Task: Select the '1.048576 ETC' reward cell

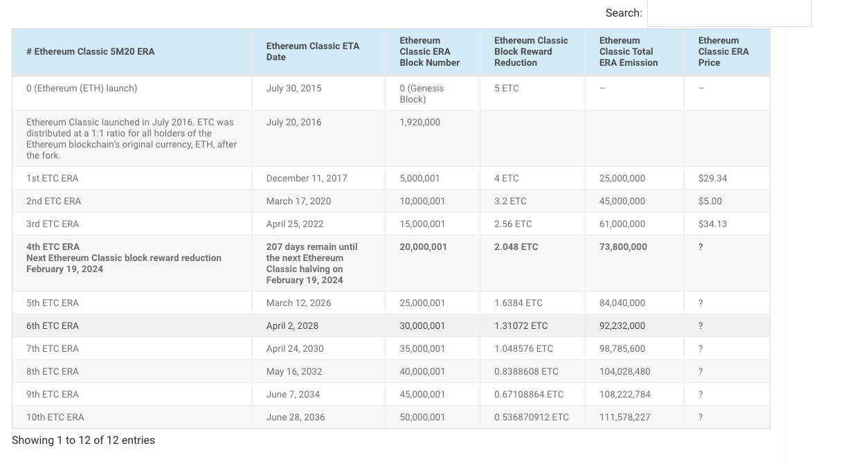Action: click(x=532, y=348)
